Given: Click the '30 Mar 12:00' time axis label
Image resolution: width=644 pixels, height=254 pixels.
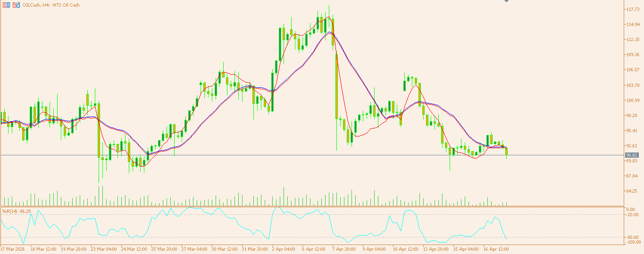Looking at the screenshot, I should tap(225, 249).
